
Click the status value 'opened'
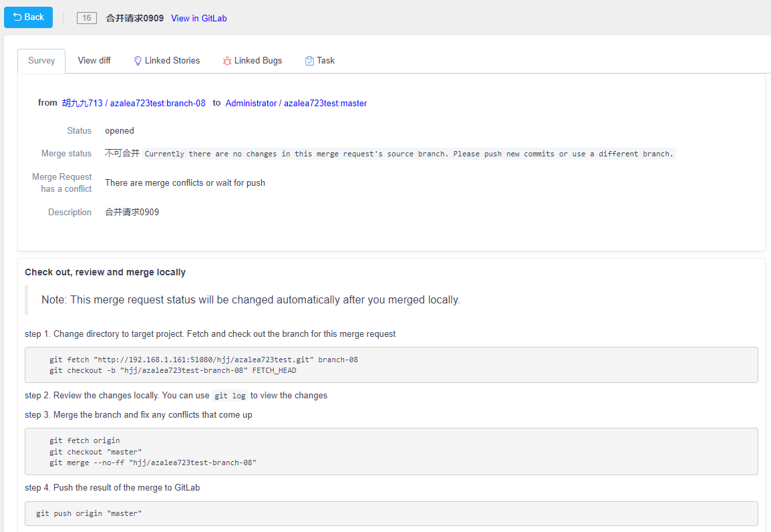pos(120,131)
